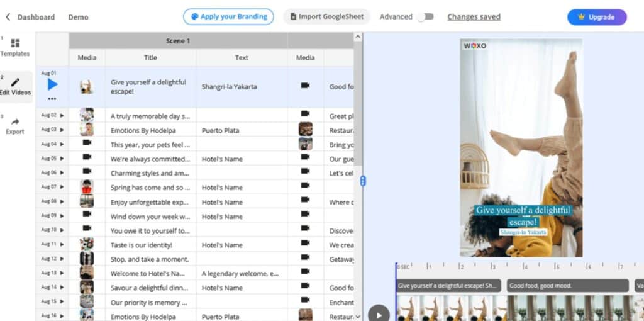Select the 'Good food, good mood.' timeline clip
The image size is (644, 321).
click(x=567, y=286)
